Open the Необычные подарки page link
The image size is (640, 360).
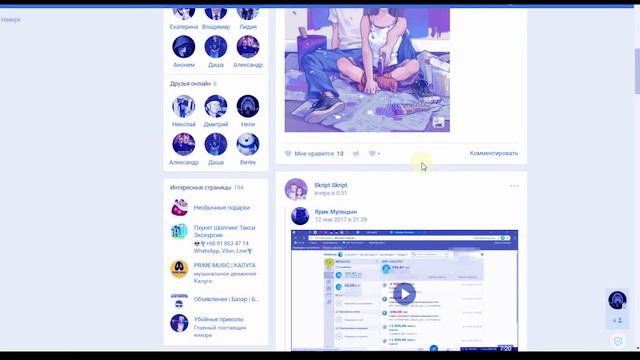pyautogui.click(x=222, y=207)
